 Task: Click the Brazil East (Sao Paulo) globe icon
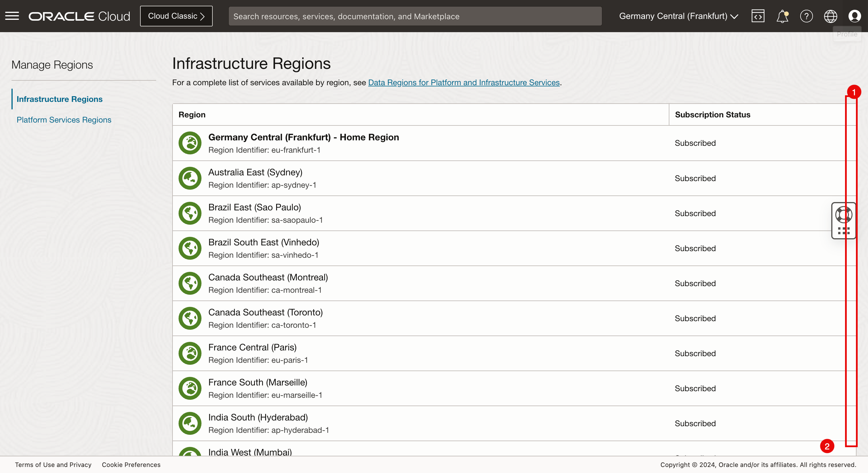[x=190, y=213]
